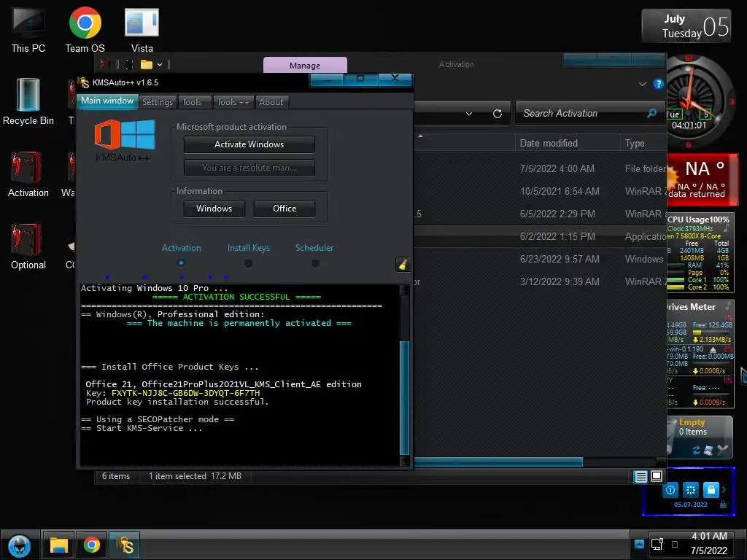Click the KMSAuto++ title bar icon
This screenshot has width=747, height=560.
(83, 82)
